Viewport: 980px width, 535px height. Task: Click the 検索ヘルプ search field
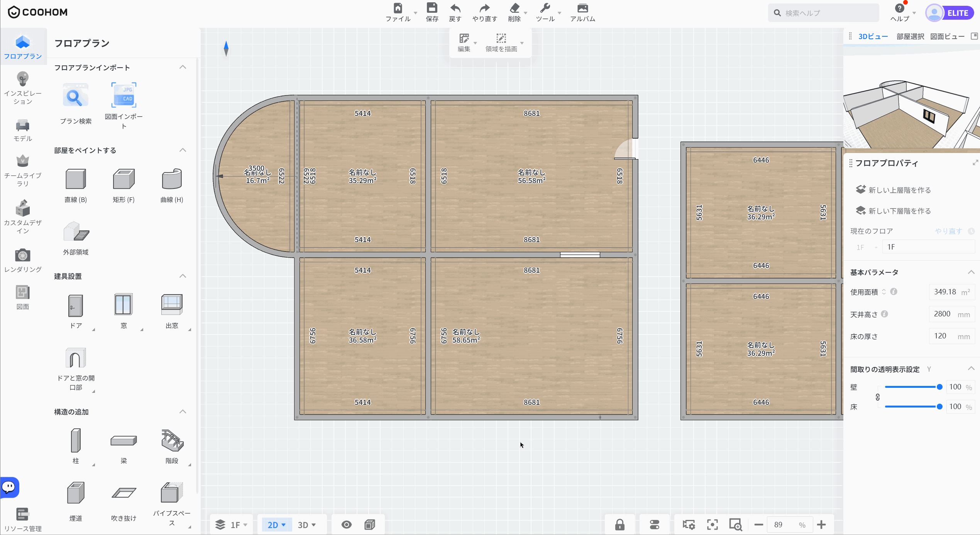click(823, 13)
